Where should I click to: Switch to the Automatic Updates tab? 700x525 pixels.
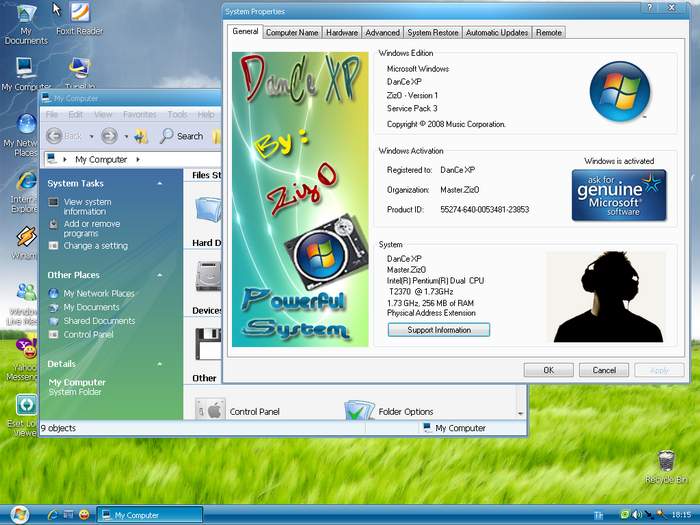(x=497, y=33)
